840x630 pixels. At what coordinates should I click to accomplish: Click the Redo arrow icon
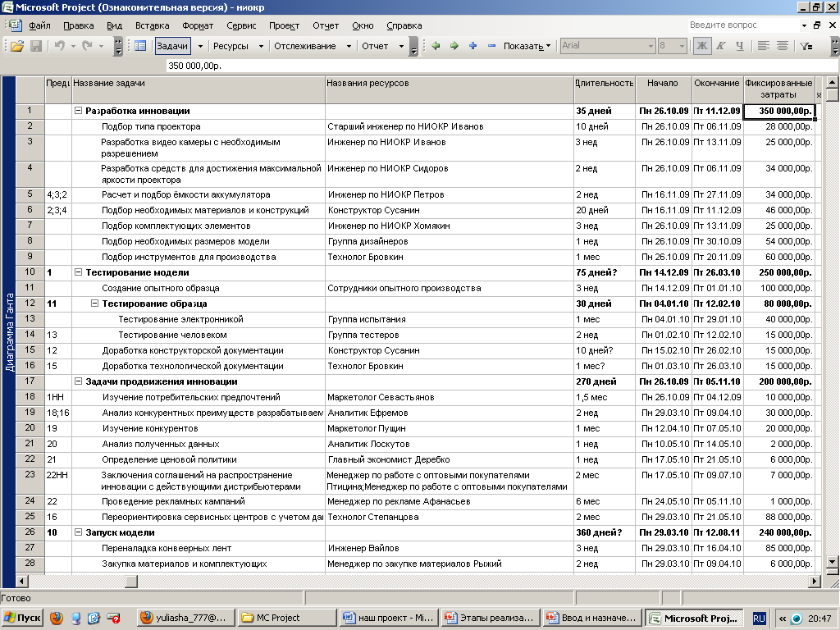(87, 46)
